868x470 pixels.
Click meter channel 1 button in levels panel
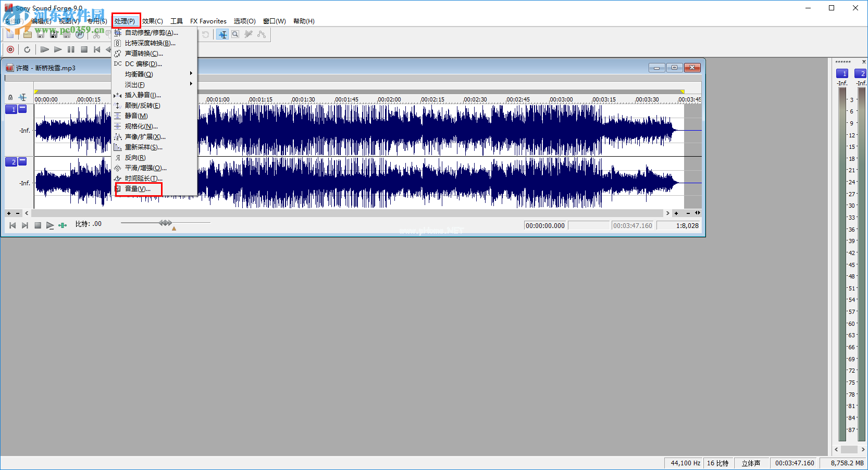coord(842,73)
